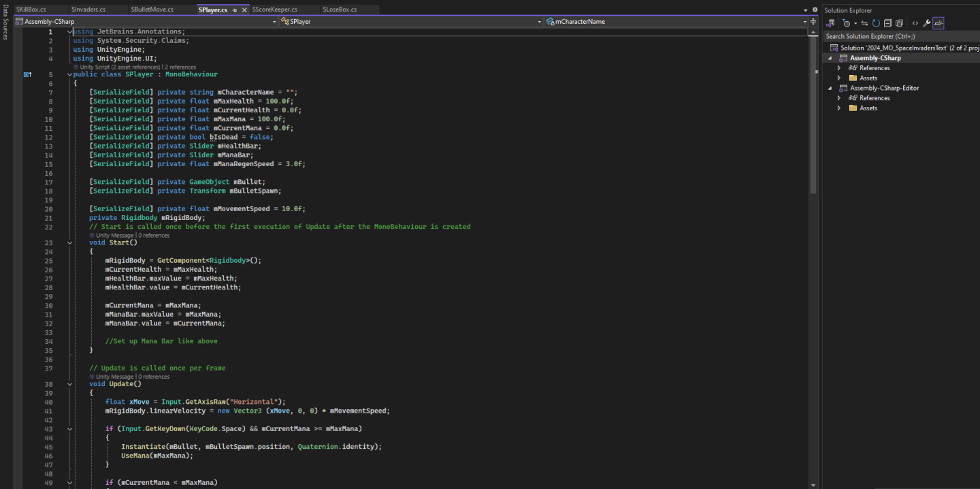Viewport: 980px width, 489px height.
Task: Click 'Unity Message' CodeLens above Update method
Action: 115,377
